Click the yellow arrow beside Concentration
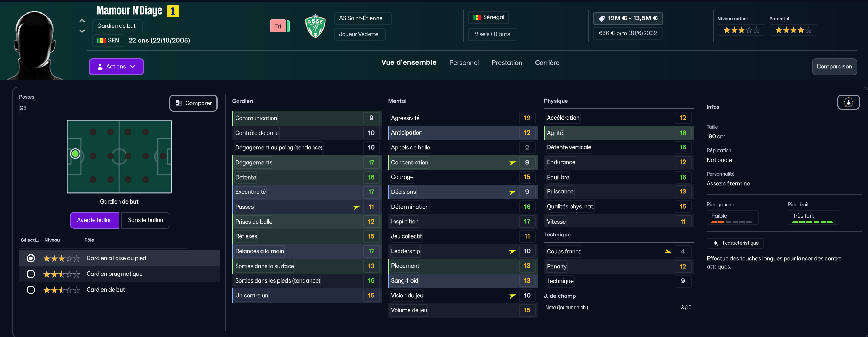The width and height of the screenshot is (868, 337). pos(512,163)
